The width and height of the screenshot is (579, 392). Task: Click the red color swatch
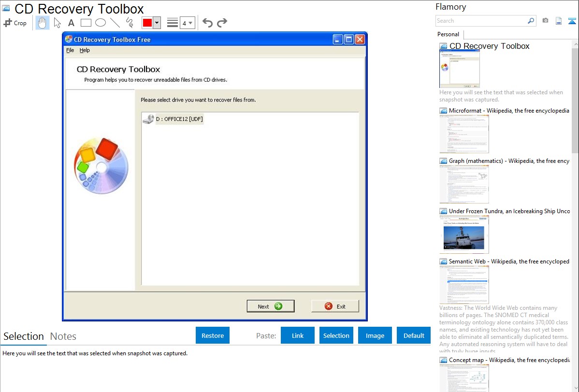(x=147, y=23)
